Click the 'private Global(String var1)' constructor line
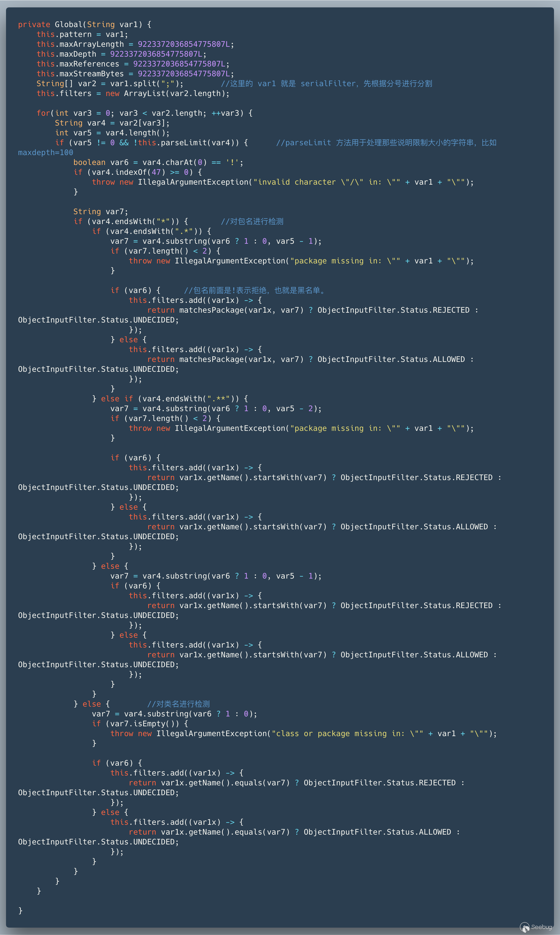 point(84,25)
